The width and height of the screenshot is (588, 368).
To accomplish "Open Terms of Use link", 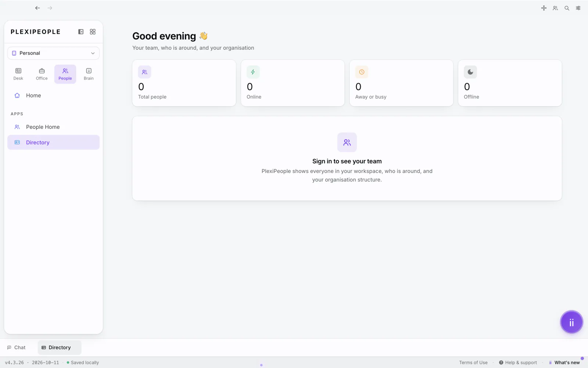I will click(473, 362).
